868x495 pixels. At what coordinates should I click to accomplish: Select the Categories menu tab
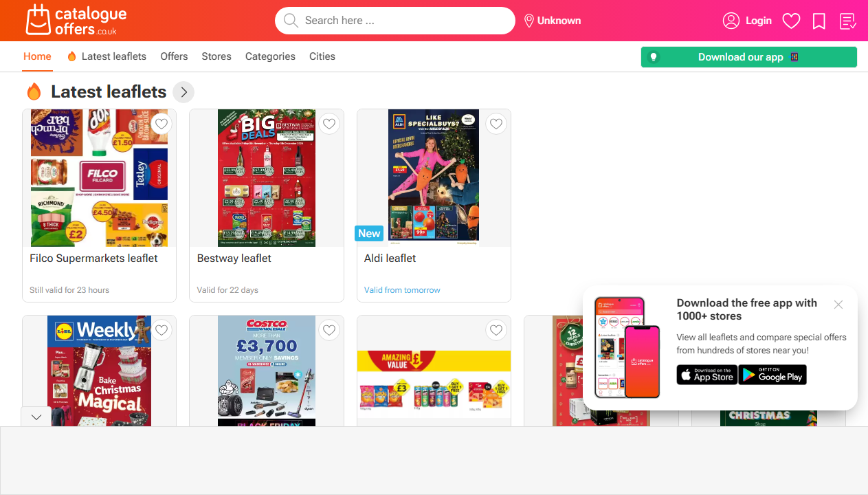[270, 56]
